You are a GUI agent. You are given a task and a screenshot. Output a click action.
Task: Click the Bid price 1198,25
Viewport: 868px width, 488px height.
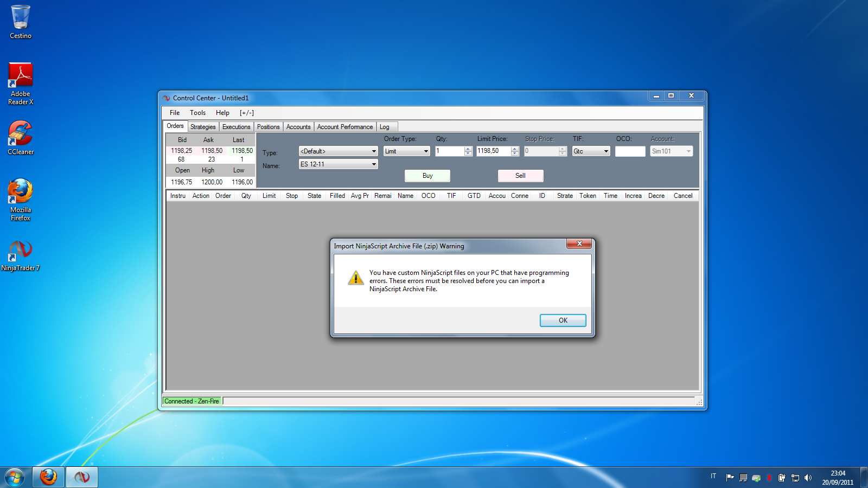(x=182, y=151)
